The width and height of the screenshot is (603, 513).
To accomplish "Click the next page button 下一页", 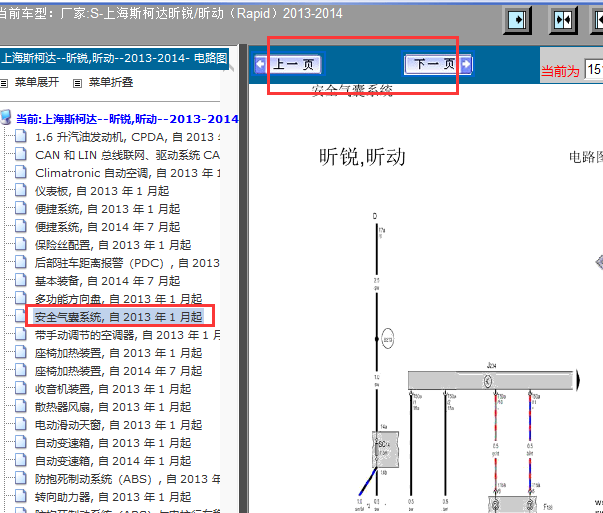I will pyautogui.click(x=438, y=64).
